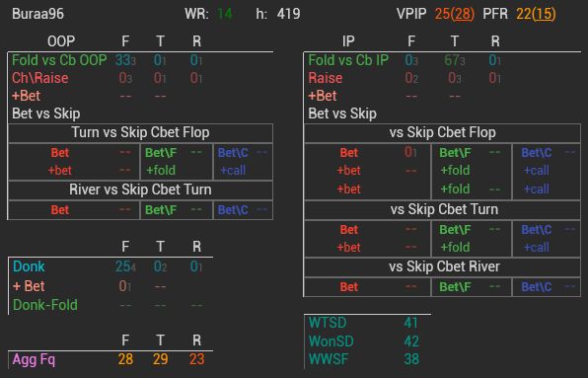The height and width of the screenshot is (378, 588).
Task: Click the Agg Fq label
Action: tap(34, 359)
